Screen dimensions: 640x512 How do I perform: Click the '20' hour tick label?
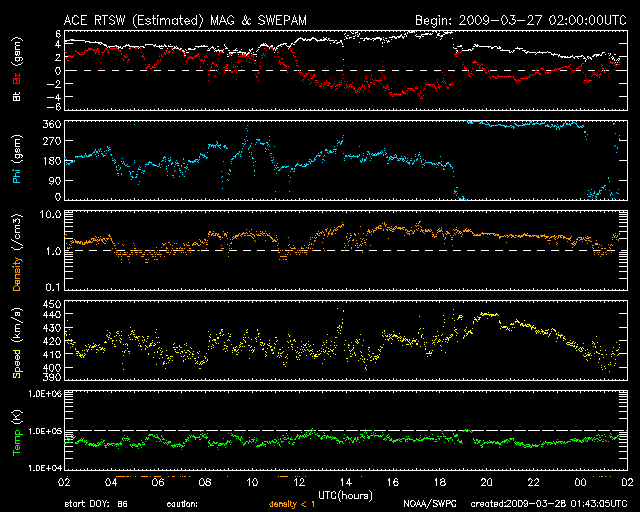[487, 483]
